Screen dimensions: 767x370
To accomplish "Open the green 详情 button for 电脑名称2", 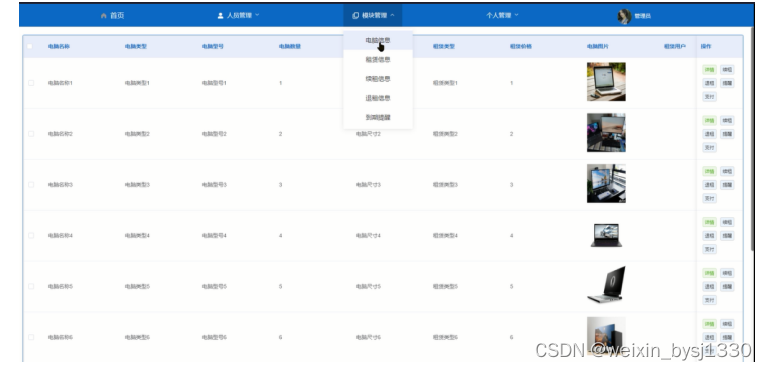I will [x=709, y=120].
